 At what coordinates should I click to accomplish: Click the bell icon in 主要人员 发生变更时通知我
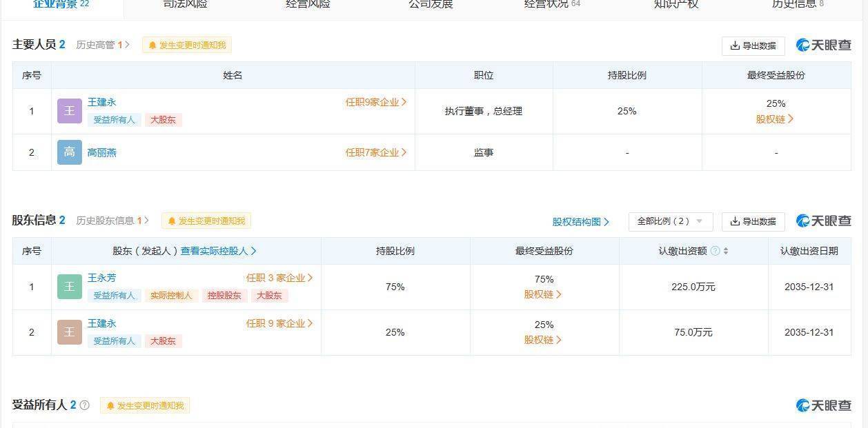point(152,45)
